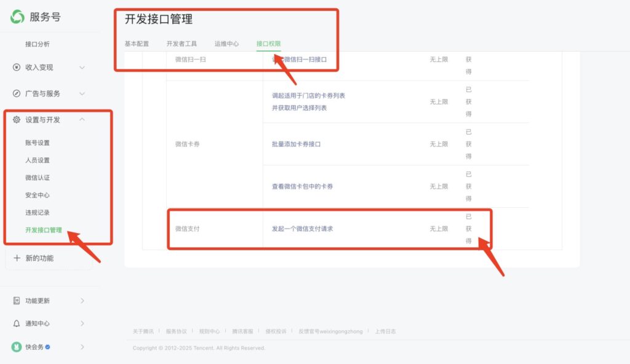Viewport: 630px width, 364px height.
Task: Click the 通知中心 bell icon
Action: [17, 323]
